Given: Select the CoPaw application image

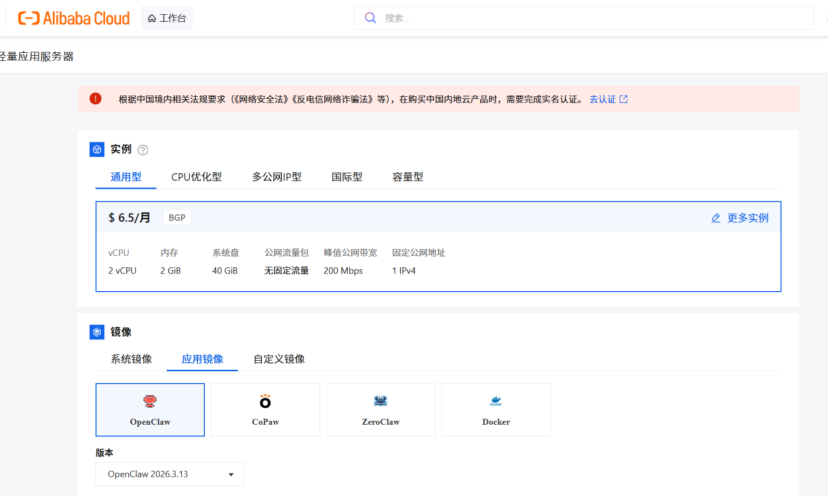Looking at the screenshot, I should 265,409.
